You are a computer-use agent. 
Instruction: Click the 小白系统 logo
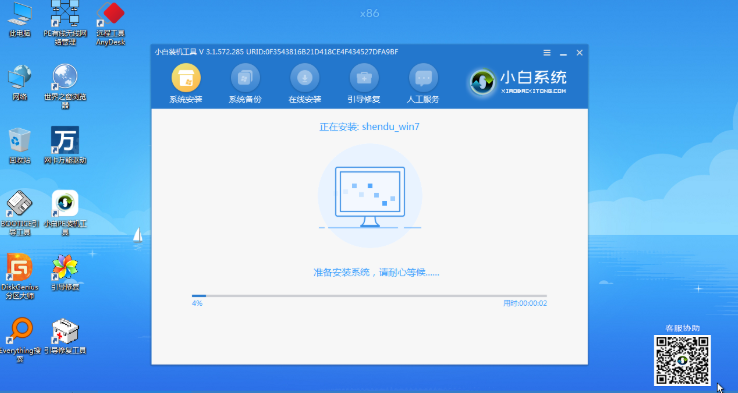[x=518, y=82]
